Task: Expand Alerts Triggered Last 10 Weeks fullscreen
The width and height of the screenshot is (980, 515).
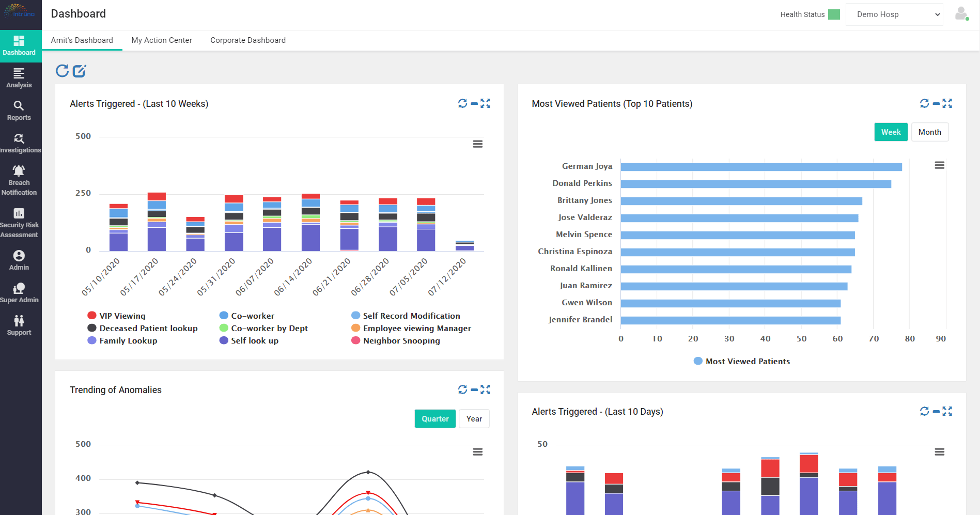Action: (x=485, y=103)
